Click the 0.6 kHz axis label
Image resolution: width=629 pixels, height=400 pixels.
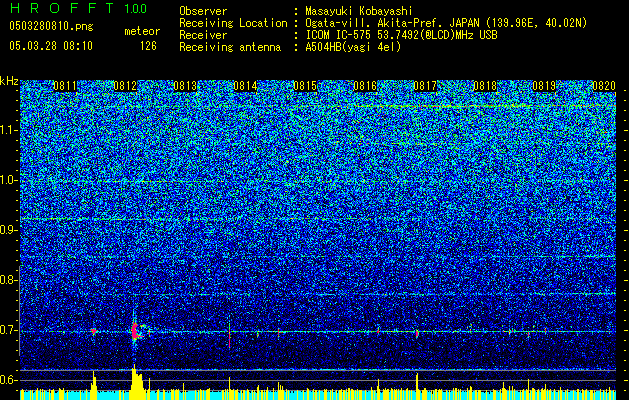point(9,380)
